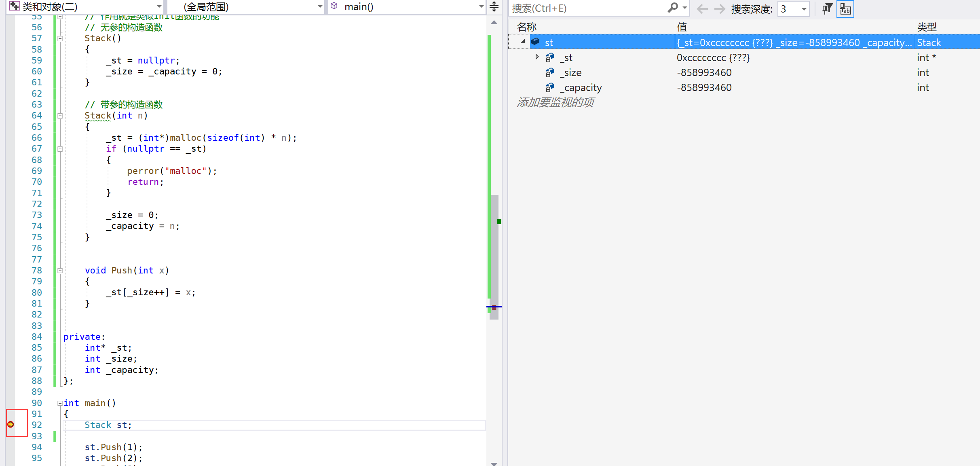Click the cube icon beside main() dropdown
Image resolution: width=980 pixels, height=466 pixels.
point(334,6)
